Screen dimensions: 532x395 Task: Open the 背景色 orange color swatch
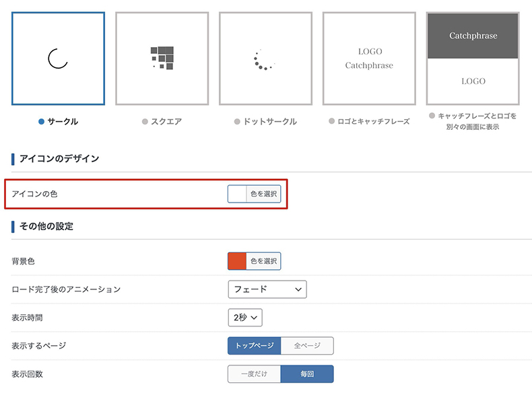point(237,261)
